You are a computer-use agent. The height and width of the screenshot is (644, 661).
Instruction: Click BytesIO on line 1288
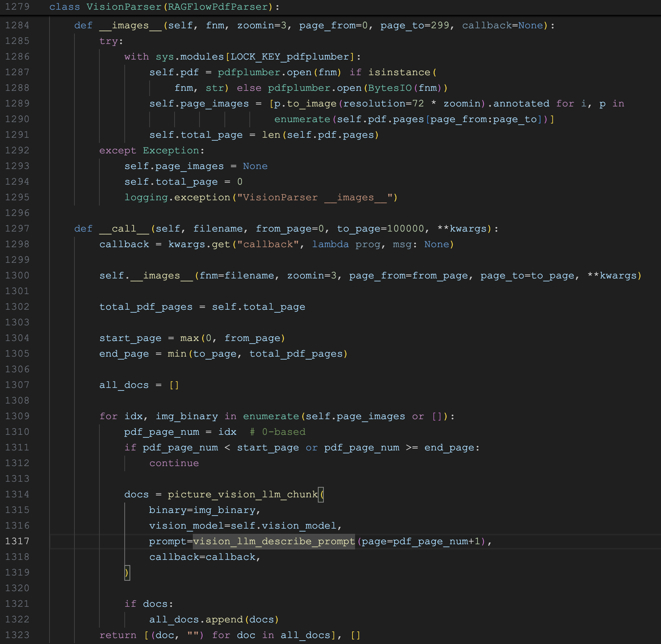pos(390,88)
